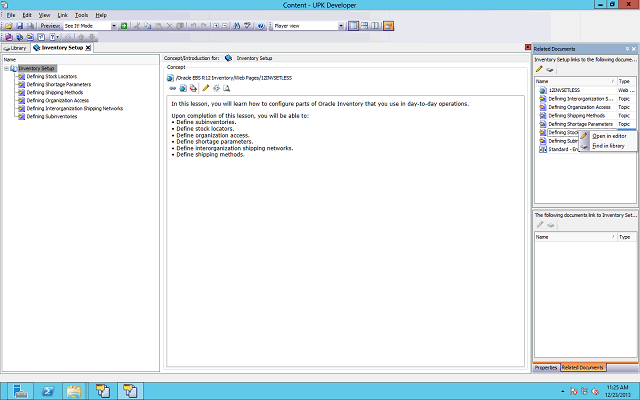Open the Player view dropdown

pos(345,26)
